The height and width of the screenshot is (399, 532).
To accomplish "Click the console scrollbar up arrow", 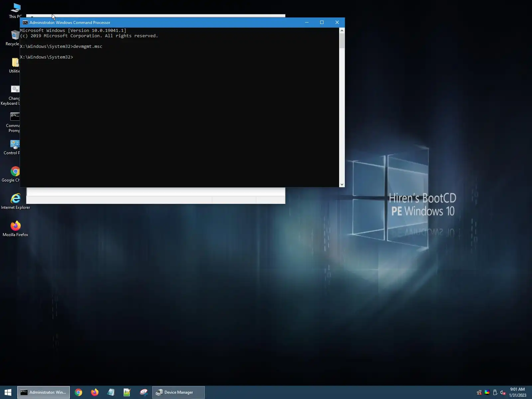I will tap(342, 31).
